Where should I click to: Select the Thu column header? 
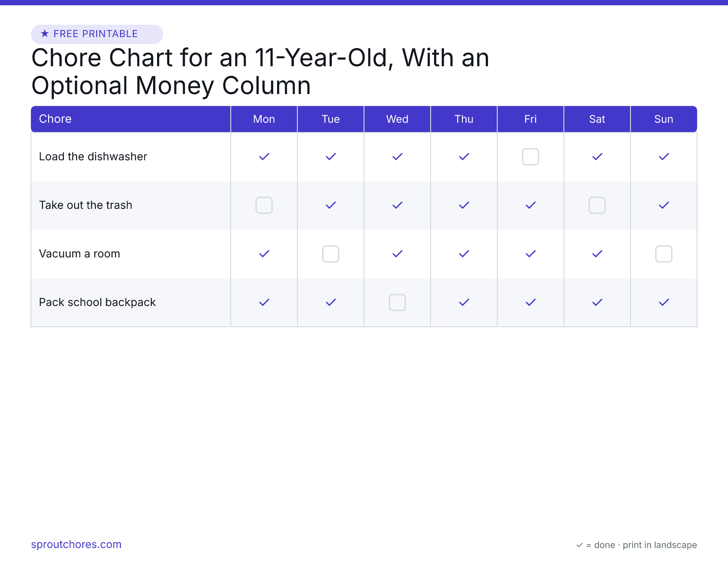464,119
